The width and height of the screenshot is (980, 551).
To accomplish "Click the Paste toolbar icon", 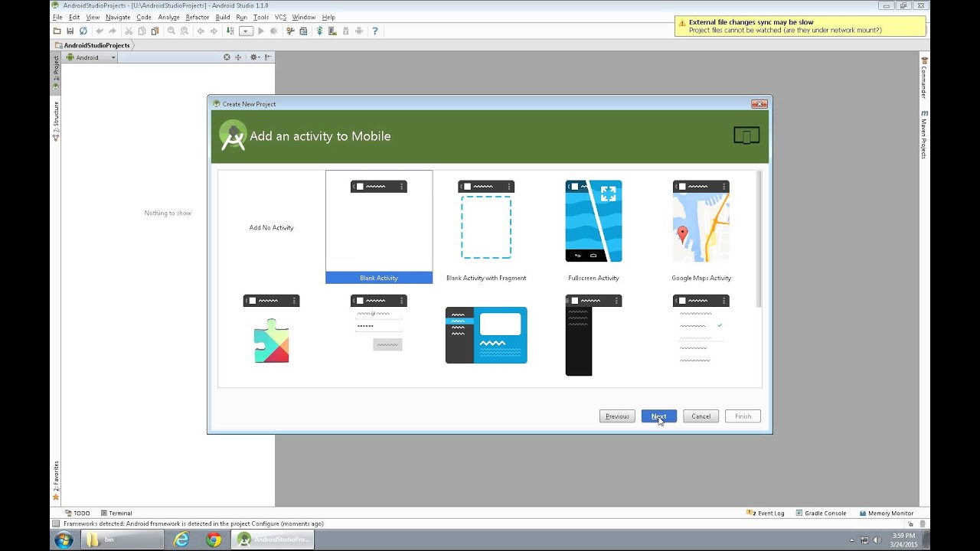I will point(155,31).
